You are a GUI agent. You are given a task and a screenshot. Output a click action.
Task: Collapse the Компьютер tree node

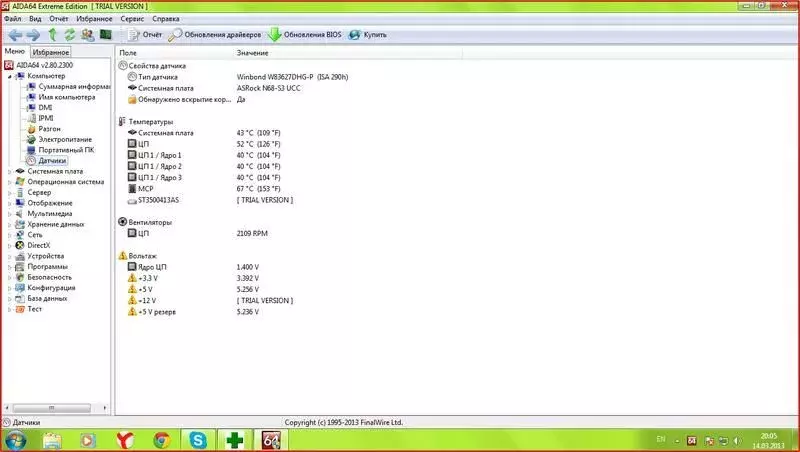10,76
